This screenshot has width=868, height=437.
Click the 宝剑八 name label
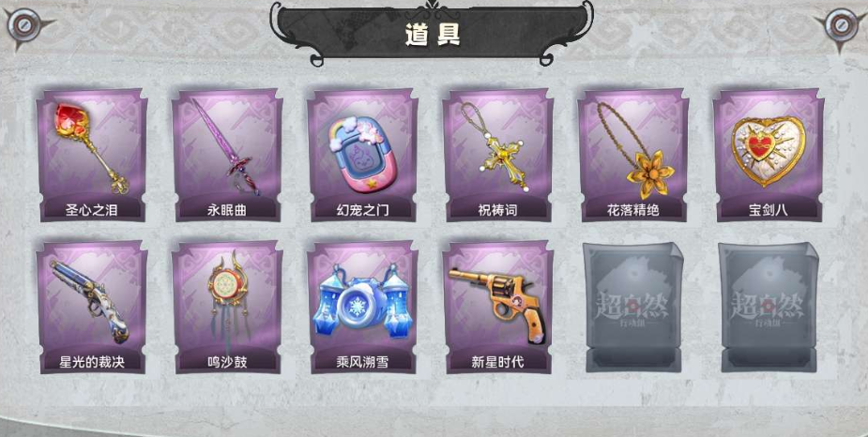769,210
